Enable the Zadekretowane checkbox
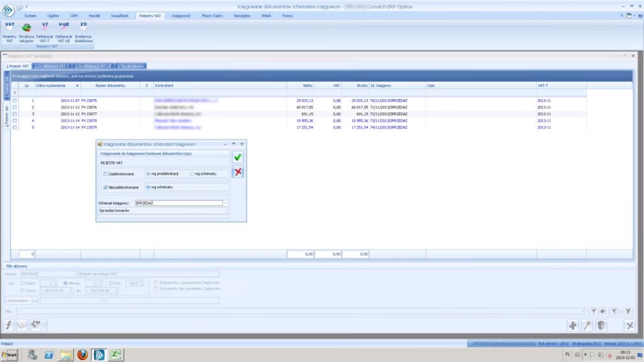 pyautogui.click(x=106, y=173)
